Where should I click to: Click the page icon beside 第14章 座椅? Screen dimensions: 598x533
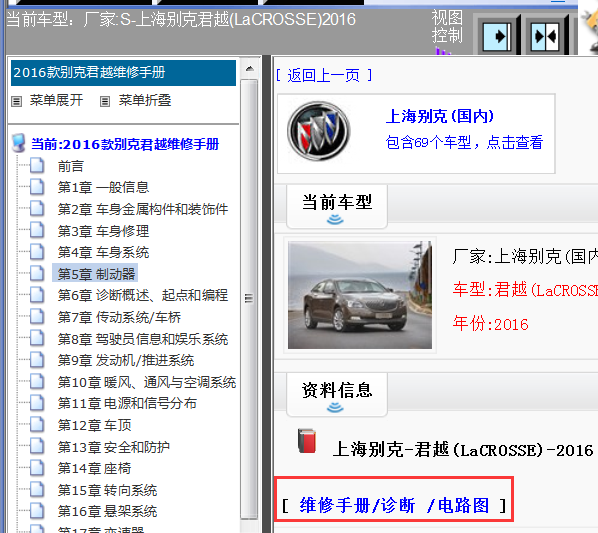[x=37, y=467]
